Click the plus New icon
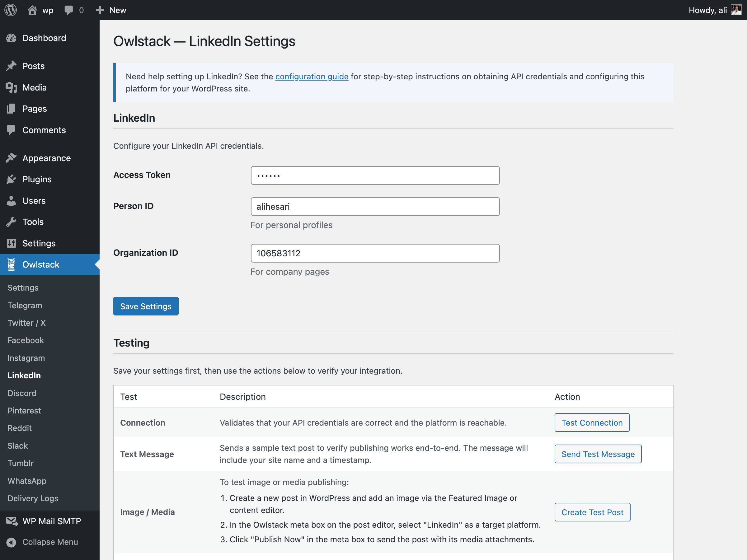Viewport: 747px width, 560px height. [x=100, y=10]
